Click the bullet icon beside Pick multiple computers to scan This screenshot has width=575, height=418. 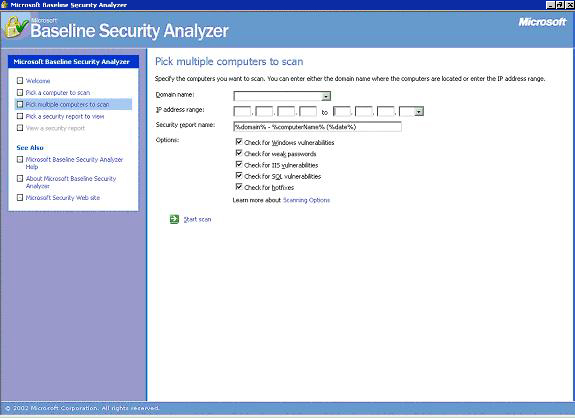point(20,104)
